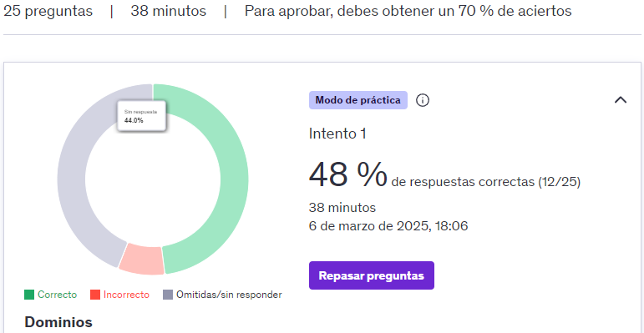Toggle the Incorrecto legend label
This screenshot has width=644, height=333.
[x=126, y=295]
